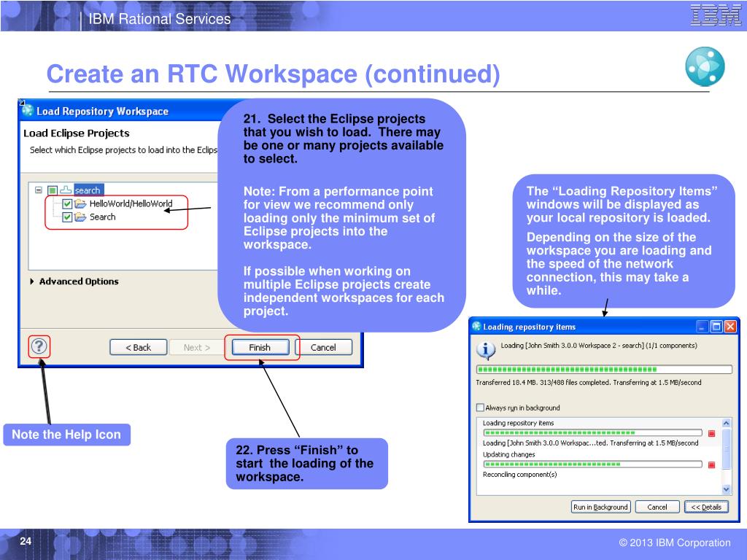Toggle the HelloWorld/HelloWorld project checkbox
Viewport: 747px width, 560px height.
(x=67, y=204)
